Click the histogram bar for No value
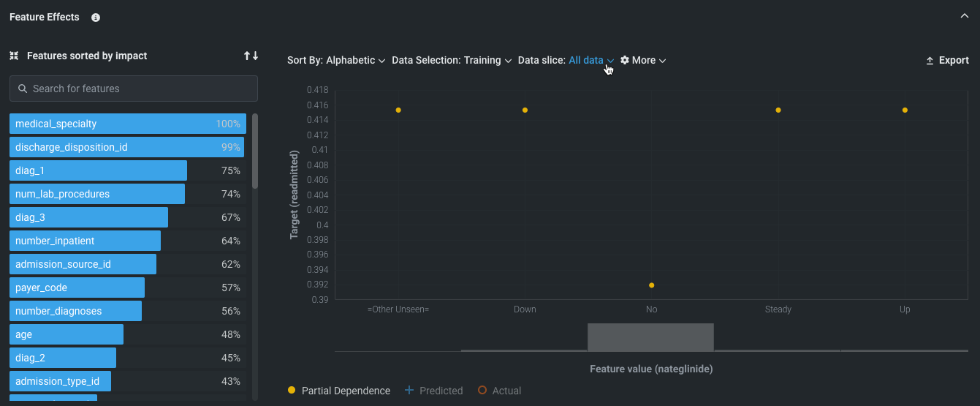The image size is (980, 406). click(x=651, y=337)
